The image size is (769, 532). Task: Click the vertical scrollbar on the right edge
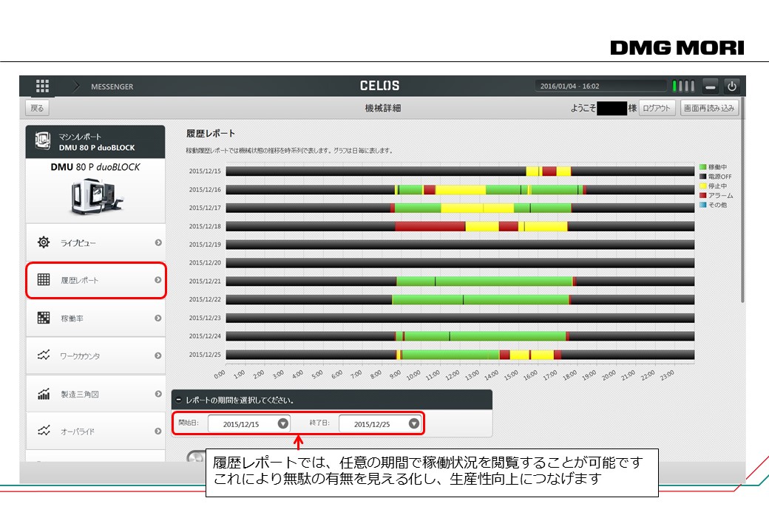[x=742, y=199]
